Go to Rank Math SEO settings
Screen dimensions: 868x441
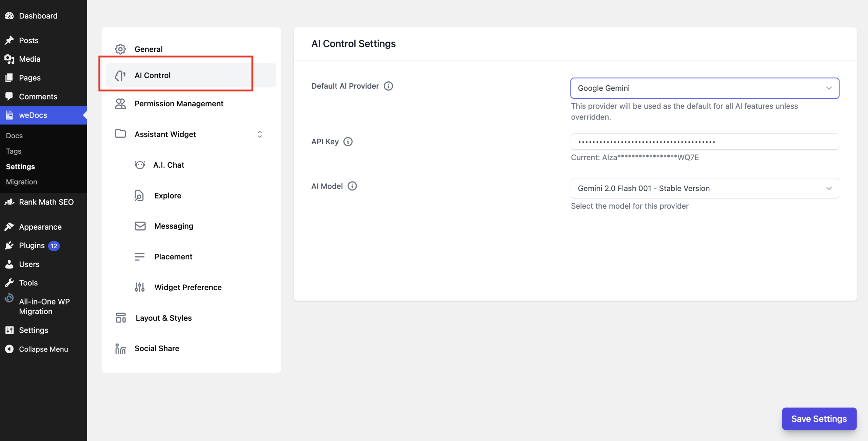point(46,202)
